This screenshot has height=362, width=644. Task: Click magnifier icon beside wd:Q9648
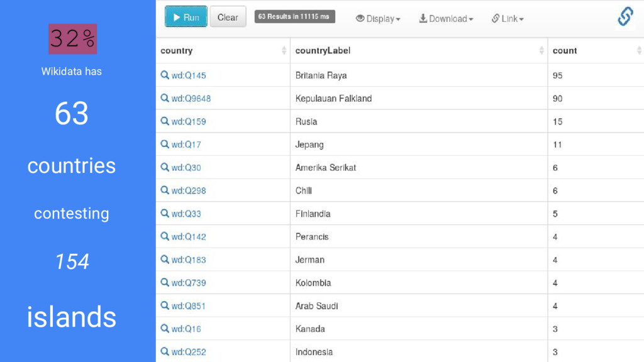pos(165,98)
